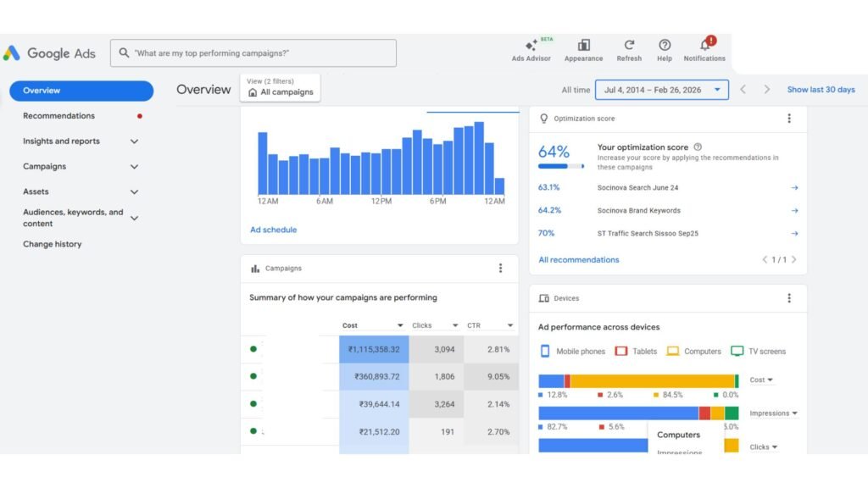The height and width of the screenshot is (488, 868).
Task: Select Recommendations in the sidebar
Action: click(58, 116)
